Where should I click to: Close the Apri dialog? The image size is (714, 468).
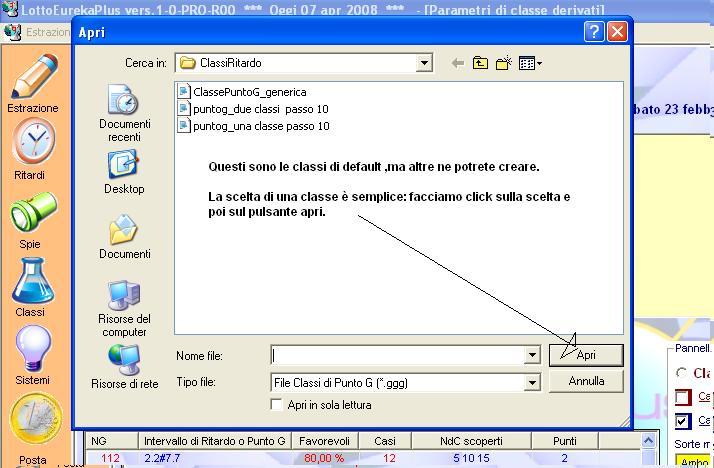(x=617, y=32)
